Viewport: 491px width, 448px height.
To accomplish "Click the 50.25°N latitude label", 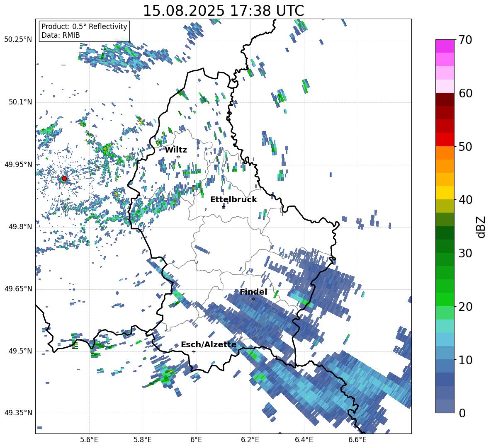I will pos(18,40).
